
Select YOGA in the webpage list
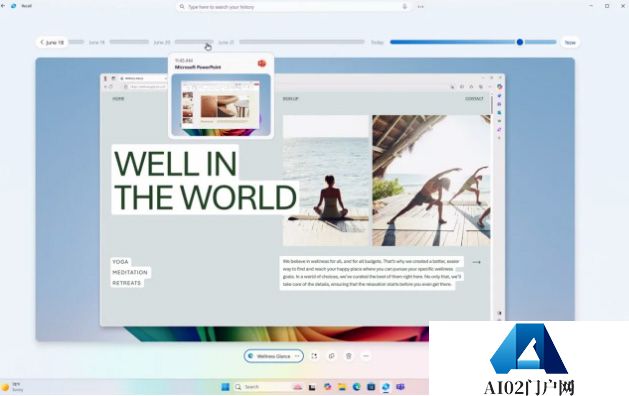pyautogui.click(x=120, y=262)
